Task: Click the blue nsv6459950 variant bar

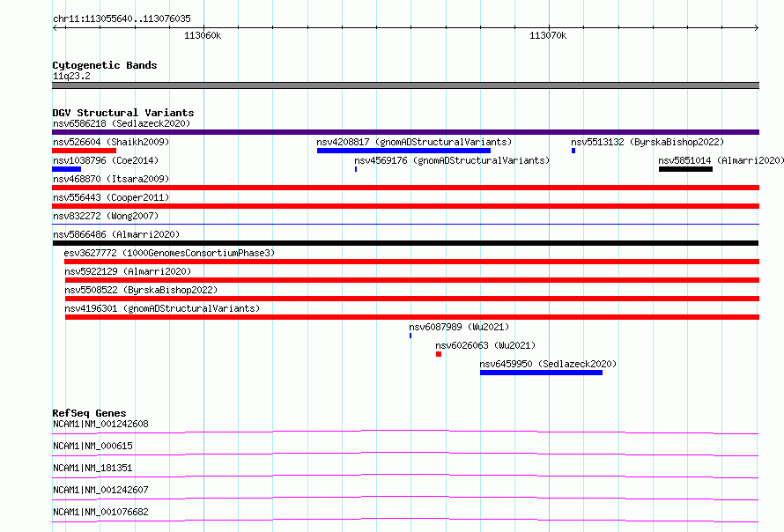Action: [x=541, y=373]
